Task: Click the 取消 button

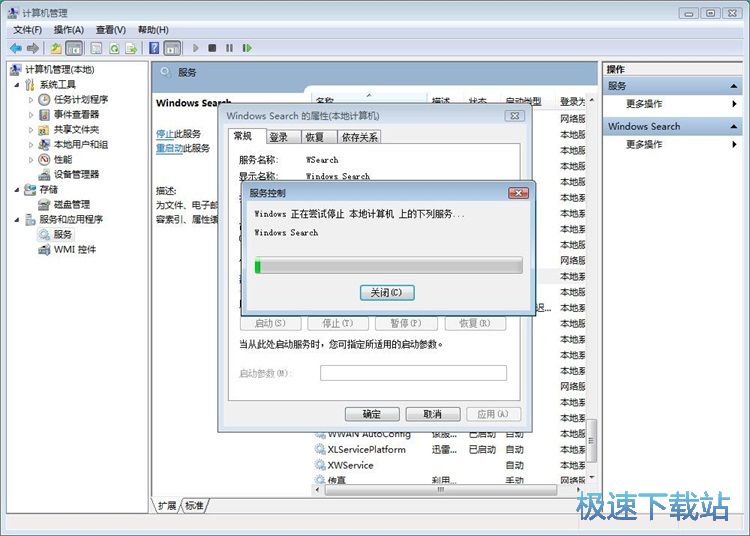Action: click(433, 414)
